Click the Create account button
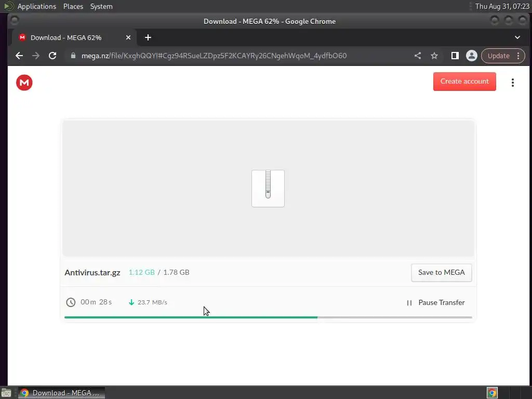The height and width of the screenshot is (399, 532). coord(464,82)
